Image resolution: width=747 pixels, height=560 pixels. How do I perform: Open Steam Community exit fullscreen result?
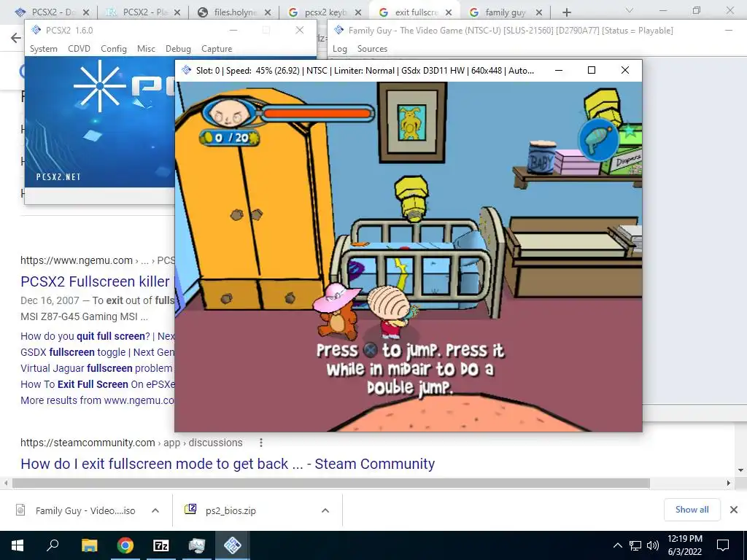228,464
